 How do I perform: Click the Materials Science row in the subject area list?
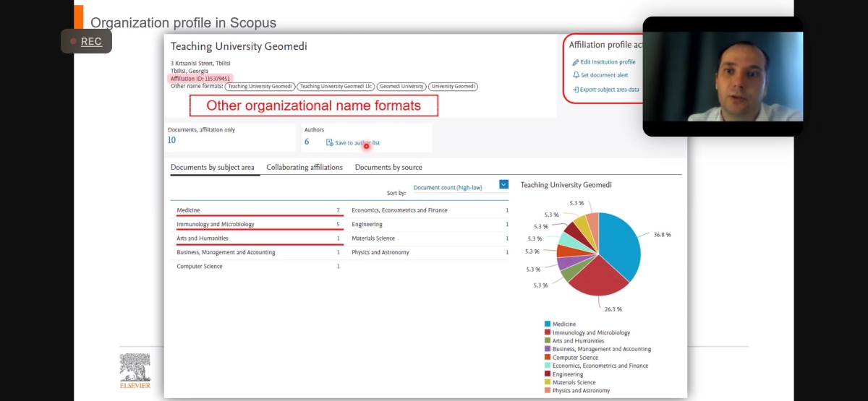click(430, 238)
